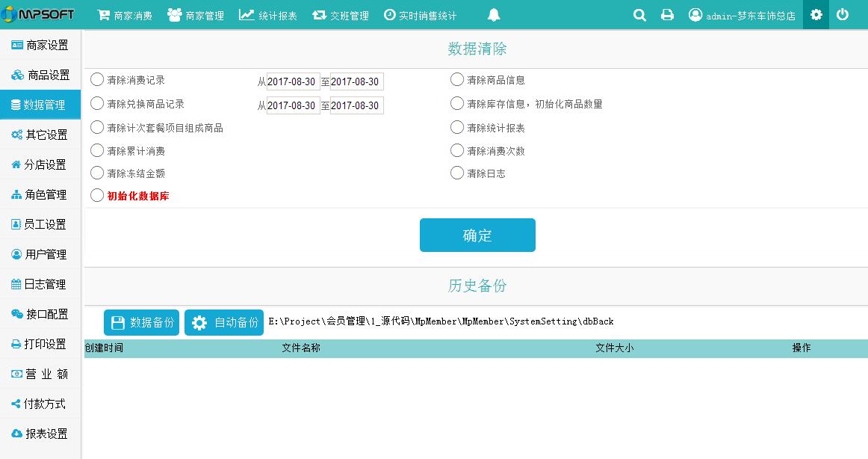868x459 pixels.
Task: Select the red 初始化数据库 radio option
Action: 97,196
